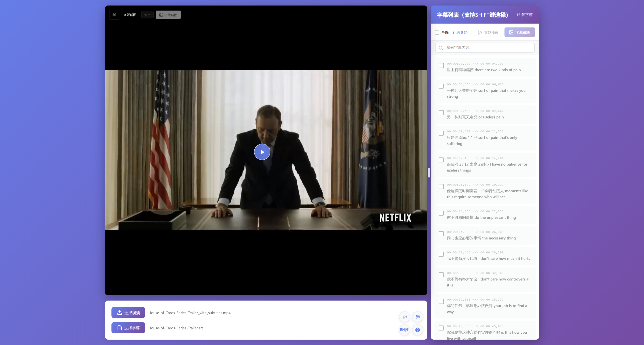Check the 'there are two kinds of pain' subtitle
644x345 pixels.
[441, 65]
